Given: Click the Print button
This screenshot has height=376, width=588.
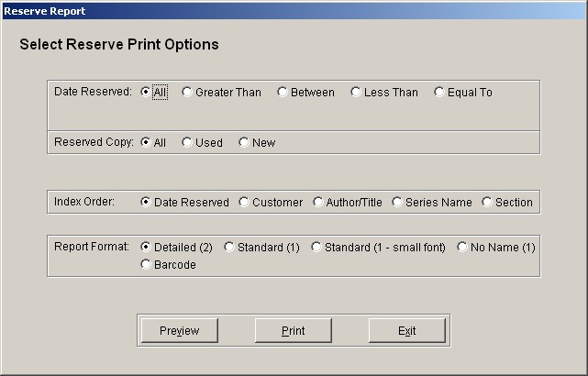Looking at the screenshot, I should coord(294,331).
